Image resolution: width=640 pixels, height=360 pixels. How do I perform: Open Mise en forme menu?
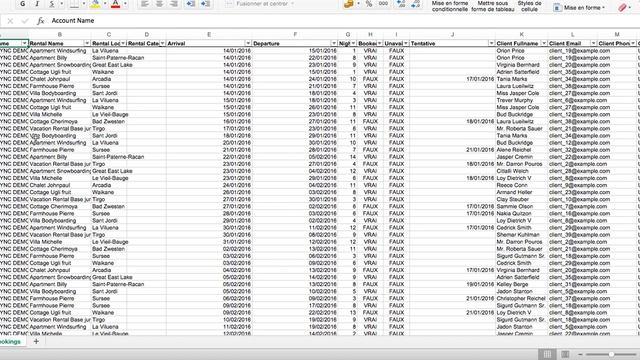point(579,7)
